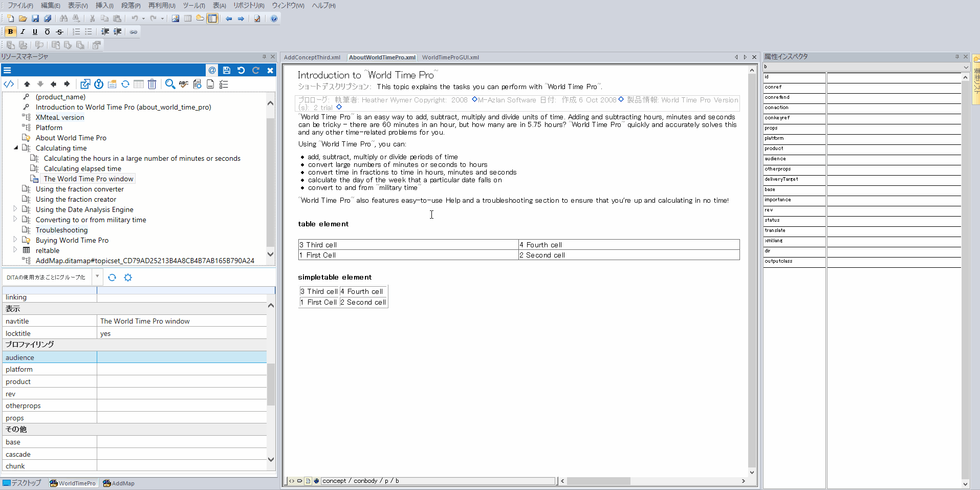Switch to the WorldTimePro bottom tab
The width and height of the screenshot is (980, 490).
pyautogui.click(x=73, y=483)
